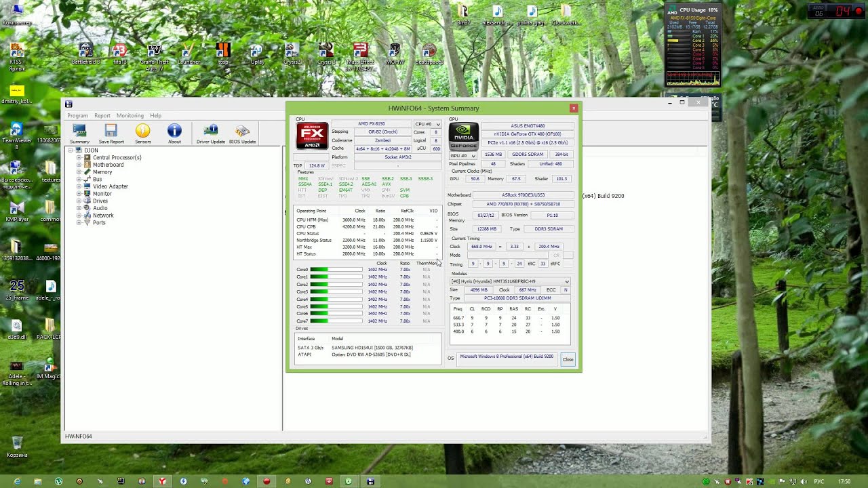The image size is (868, 488).
Task: Select the Bus tree item
Action: coord(98,180)
